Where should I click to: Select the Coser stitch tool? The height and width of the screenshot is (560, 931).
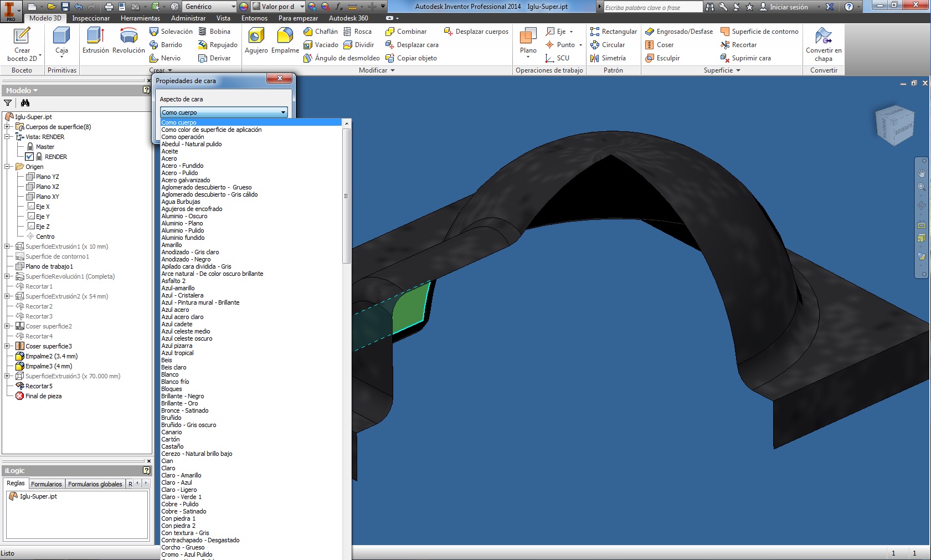click(660, 45)
